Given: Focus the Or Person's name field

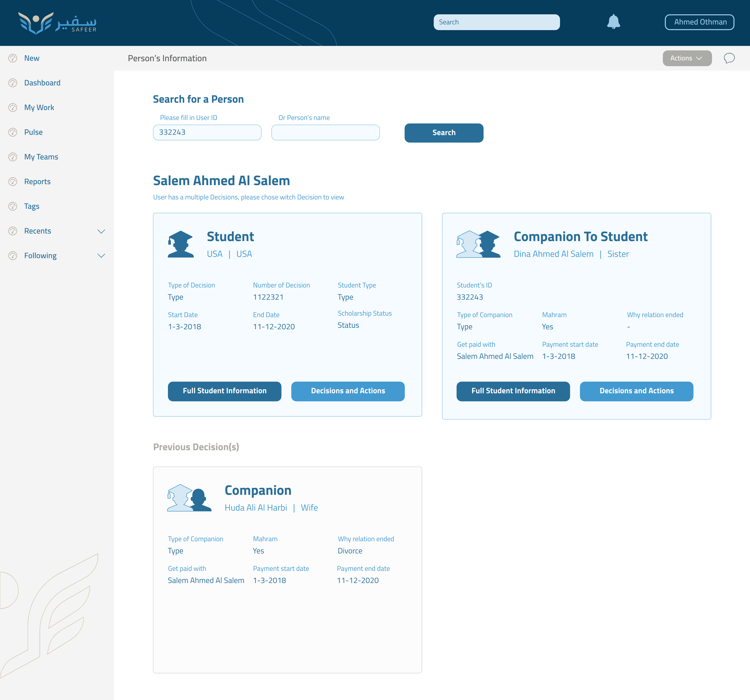Looking at the screenshot, I should pyautogui.click(x=325, y=132).
